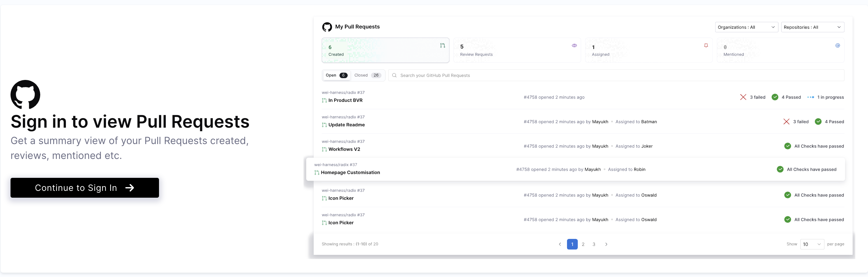The image size is (868, 277).
Task: Open the Organizations: All dropdown
Action: coord(746,27)
